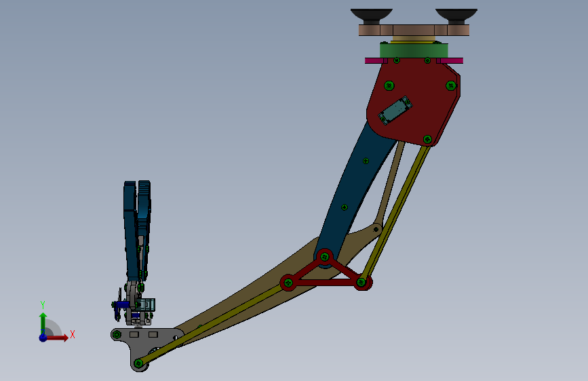
Task: Click the small light-blue servo at the gripper base
Action: click(146, 304)
